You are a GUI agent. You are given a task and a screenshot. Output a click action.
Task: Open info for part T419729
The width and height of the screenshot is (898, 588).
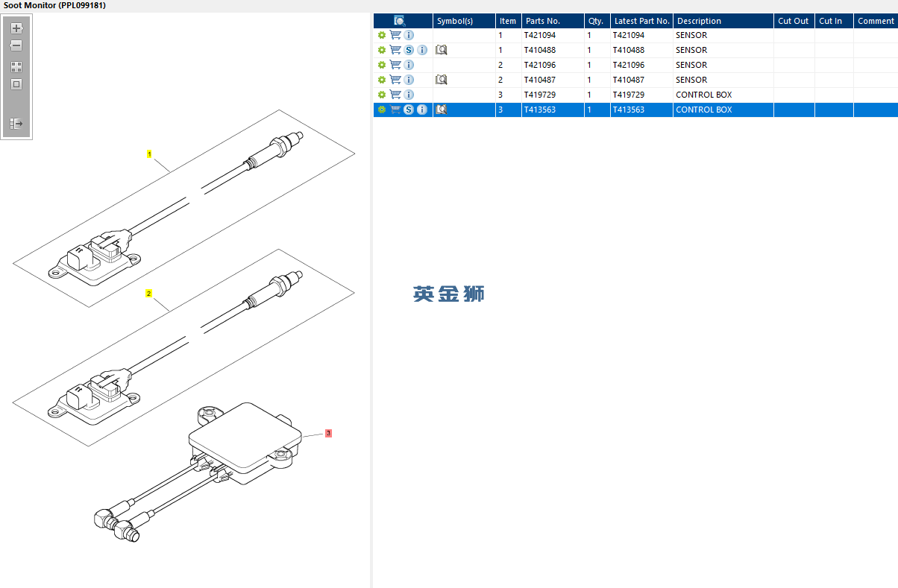pyautogui.click(x=409, y=95)
